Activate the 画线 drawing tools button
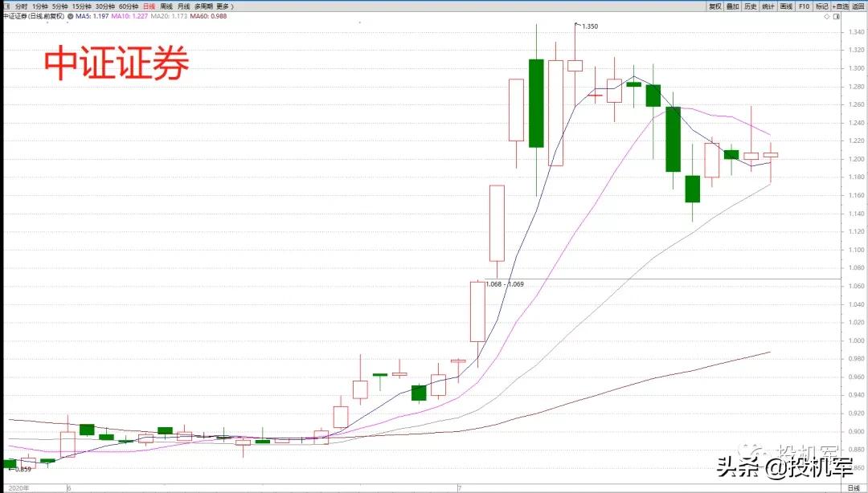868x493 pixels. 786,6
